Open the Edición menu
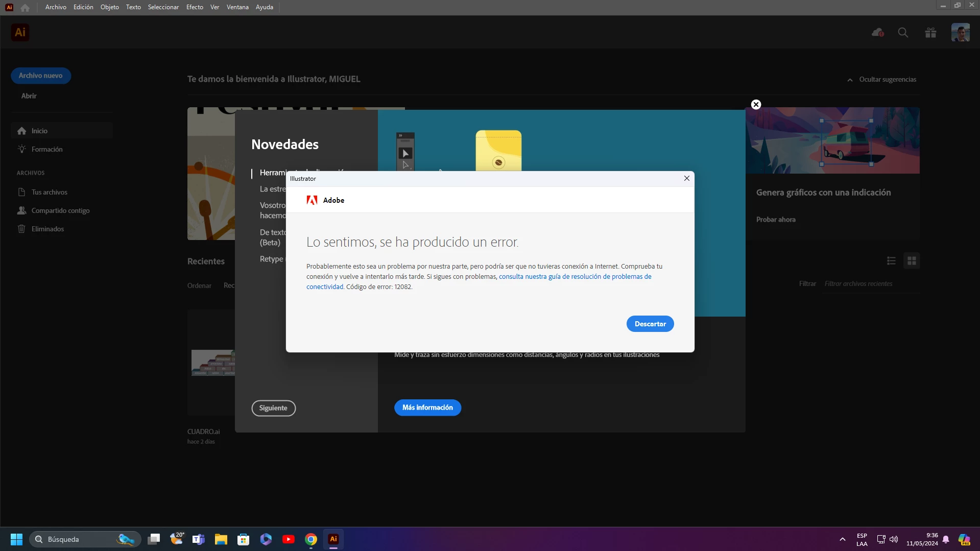Viewport: 980px width, 551px height. pos(83,7)
